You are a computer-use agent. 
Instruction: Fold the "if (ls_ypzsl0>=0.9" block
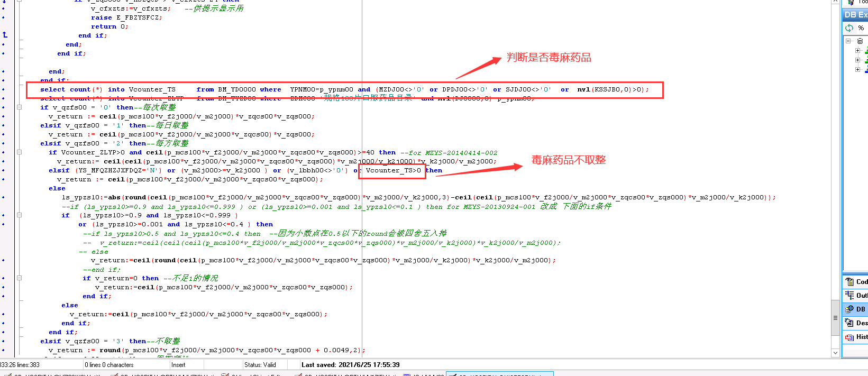[19, 215]
